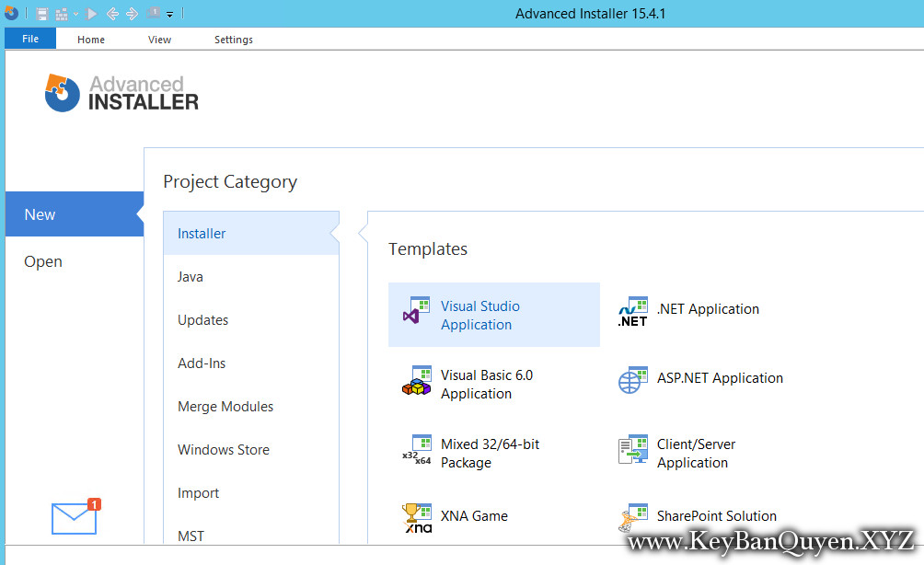
Task: Click the SharePoint Solution template icon
Action: pos(633,518)
